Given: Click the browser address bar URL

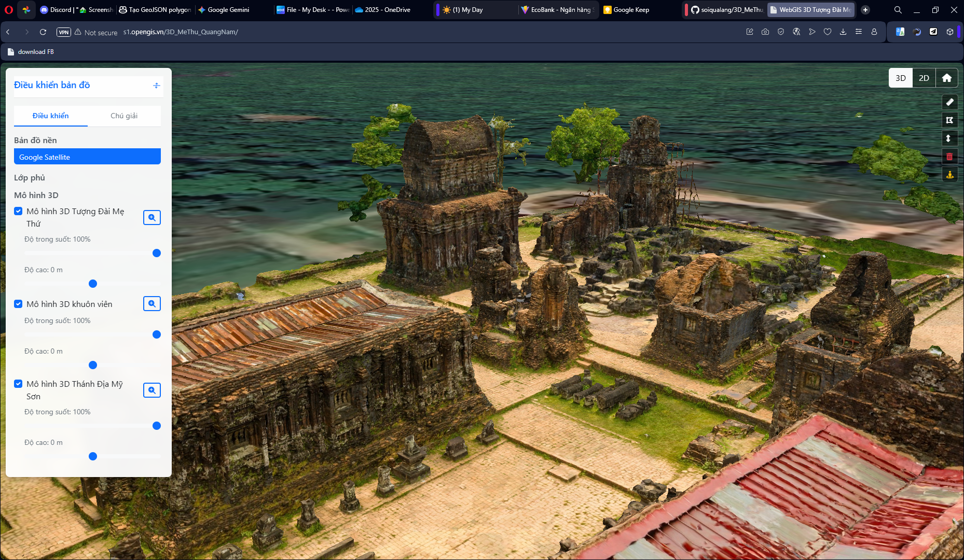Looking at the screenshot, I should click(x=181, y=32).
